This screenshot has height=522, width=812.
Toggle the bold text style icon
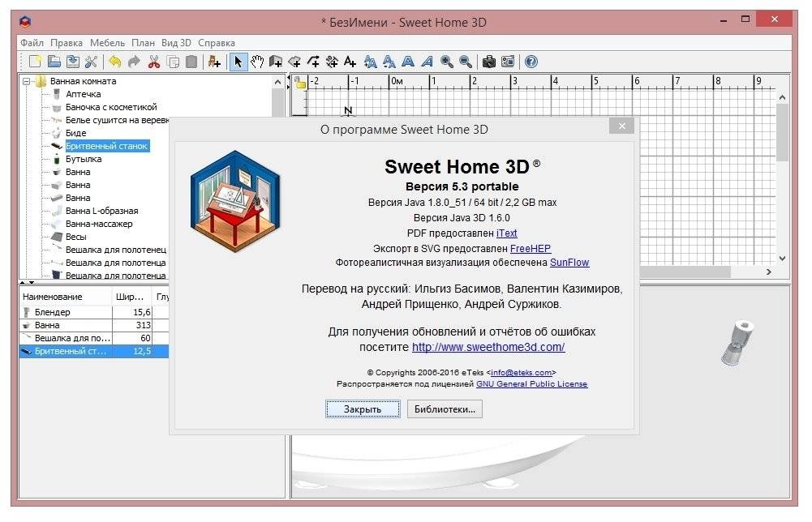(408, 62)
